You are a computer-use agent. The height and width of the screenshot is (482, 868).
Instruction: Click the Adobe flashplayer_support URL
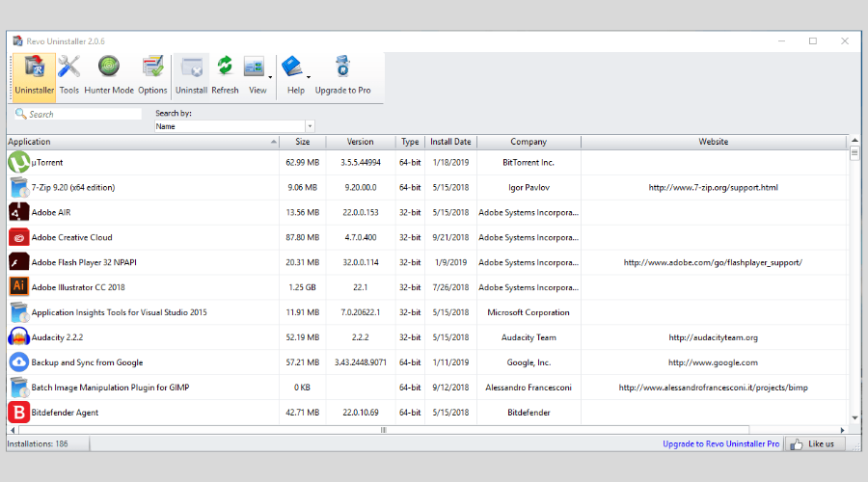[713, 262]
